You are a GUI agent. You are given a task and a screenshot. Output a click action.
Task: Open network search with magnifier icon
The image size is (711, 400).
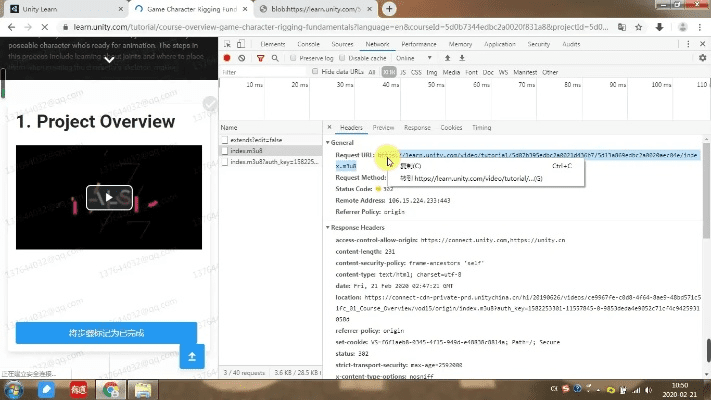pos(275,58)
